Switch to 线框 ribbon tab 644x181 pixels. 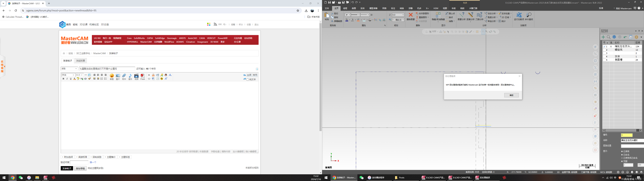click(x=345, y=8)
